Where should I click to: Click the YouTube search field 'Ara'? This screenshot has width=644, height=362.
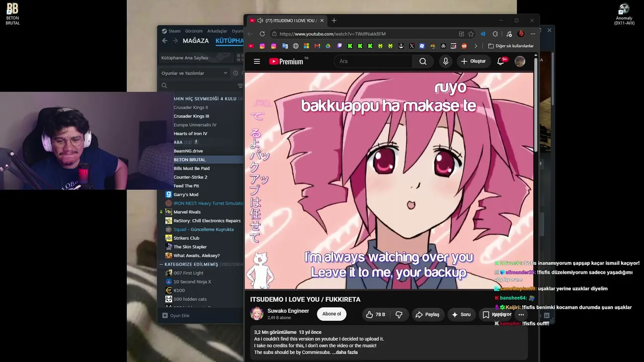click(373, 61)
